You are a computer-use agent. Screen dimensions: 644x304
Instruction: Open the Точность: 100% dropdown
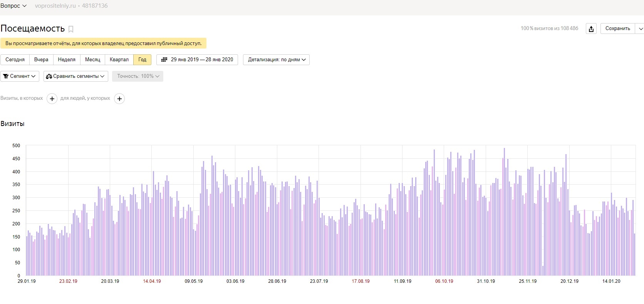coord(138,76)
